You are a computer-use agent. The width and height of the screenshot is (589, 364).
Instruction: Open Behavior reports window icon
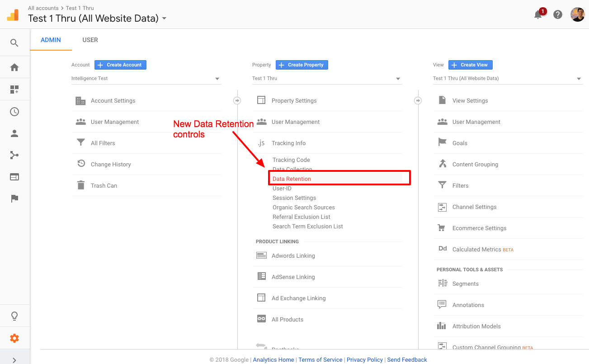click(14, 177)
